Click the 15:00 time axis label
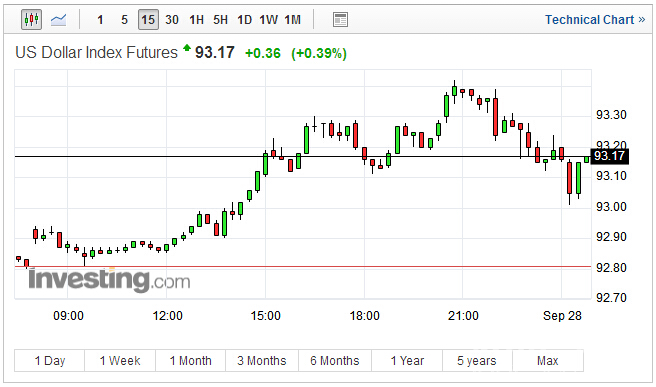Viewport: 656px width, 387px height. tap(266, 316)
